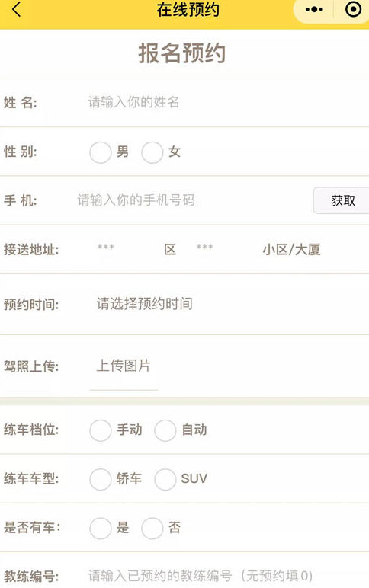The image size is (369, 588).
Task: Click the 获取 phone number button
Action: 342,200
